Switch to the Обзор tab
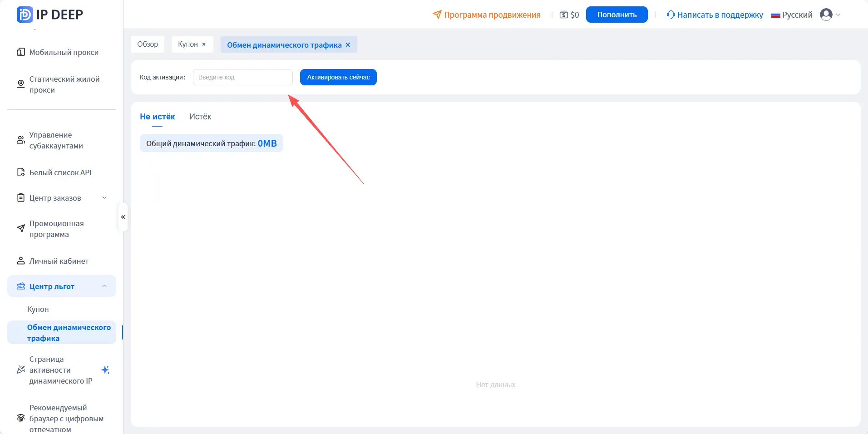Screen dimensions: 868x434 pos(148,44)
